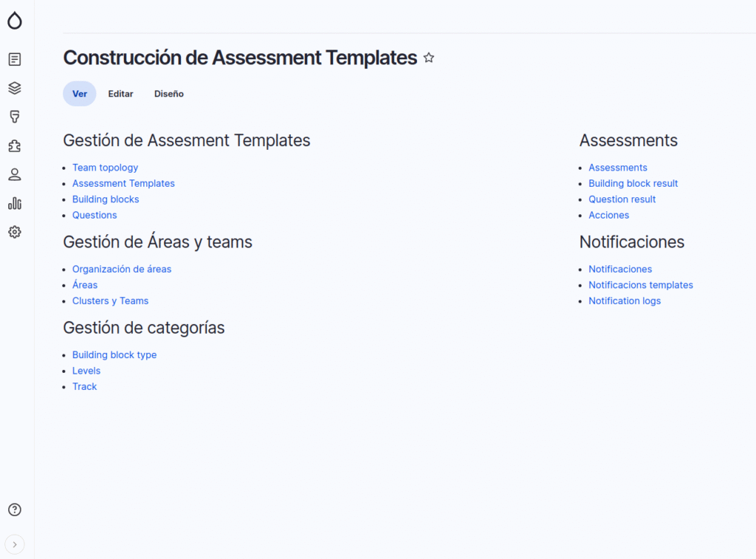Go to Clusters y Teams link
The height and width of the screenshot is (559, 756).
(x=110, y=301)
